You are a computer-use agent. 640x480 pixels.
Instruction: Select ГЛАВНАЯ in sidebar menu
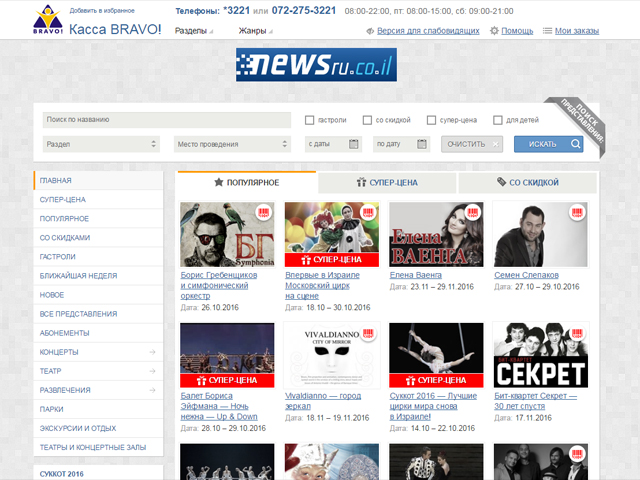click(x=98, y=180)
